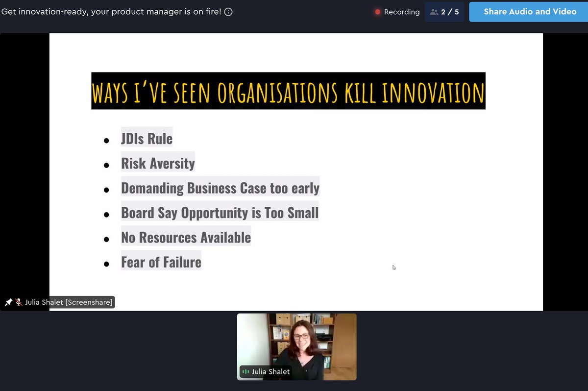Toggle pin off for Julia Shalet's screenshare
The image size is (588, 391).
(x=8, y=302)
